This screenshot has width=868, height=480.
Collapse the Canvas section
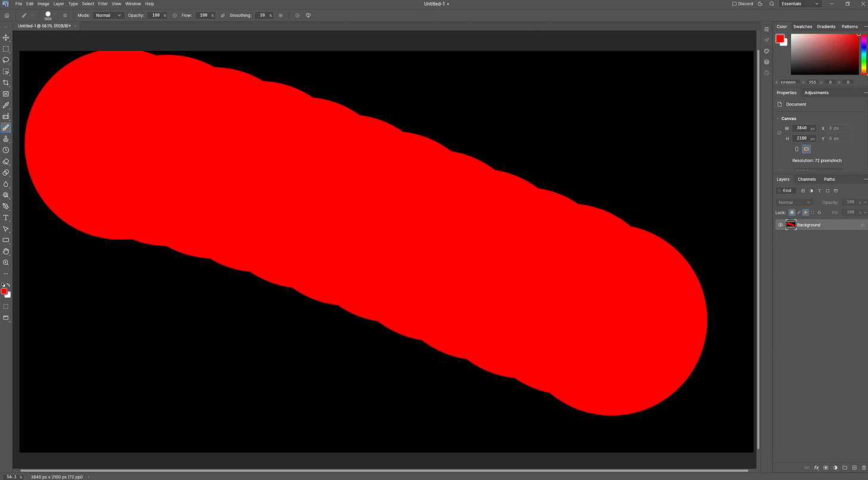click(x=778, y=119)
